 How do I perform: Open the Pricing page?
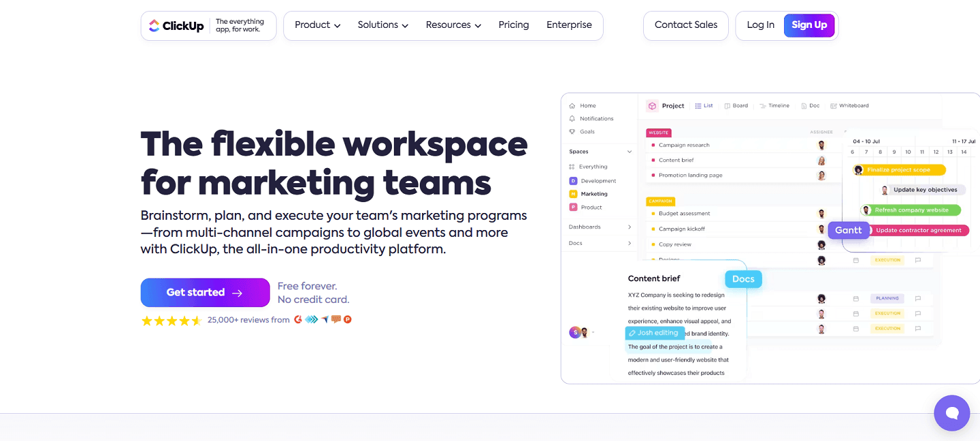click(513, 24)
